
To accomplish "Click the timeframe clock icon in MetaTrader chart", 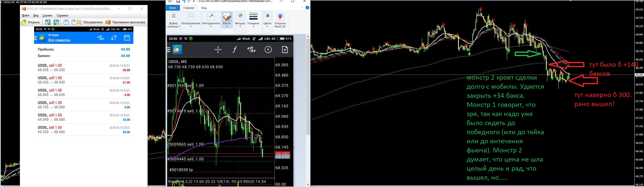I will pos(268,50).
